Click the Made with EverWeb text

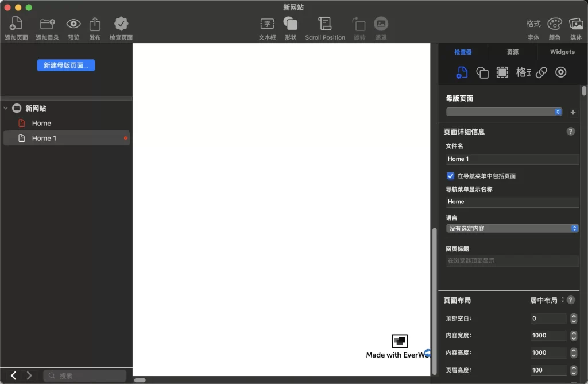[x=398, y=355]
